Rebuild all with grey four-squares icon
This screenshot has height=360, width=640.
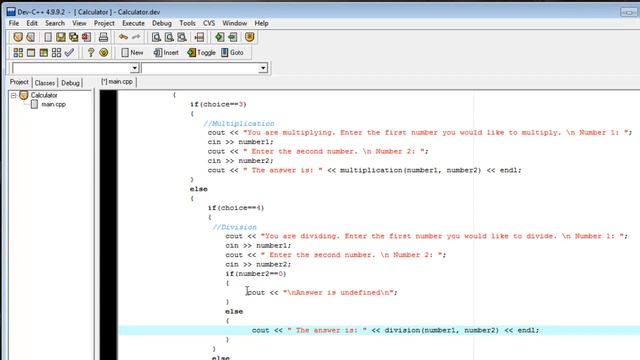coord(56,52)
